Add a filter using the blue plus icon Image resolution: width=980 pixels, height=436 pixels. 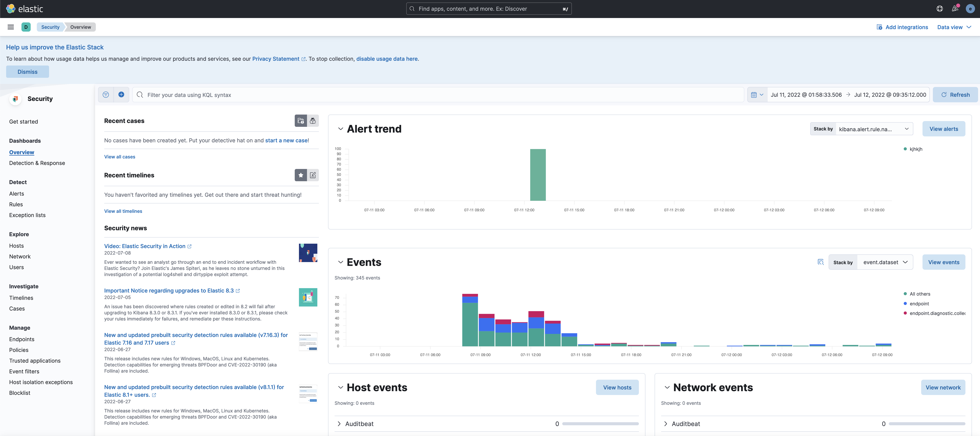click(x=121, y=94)
